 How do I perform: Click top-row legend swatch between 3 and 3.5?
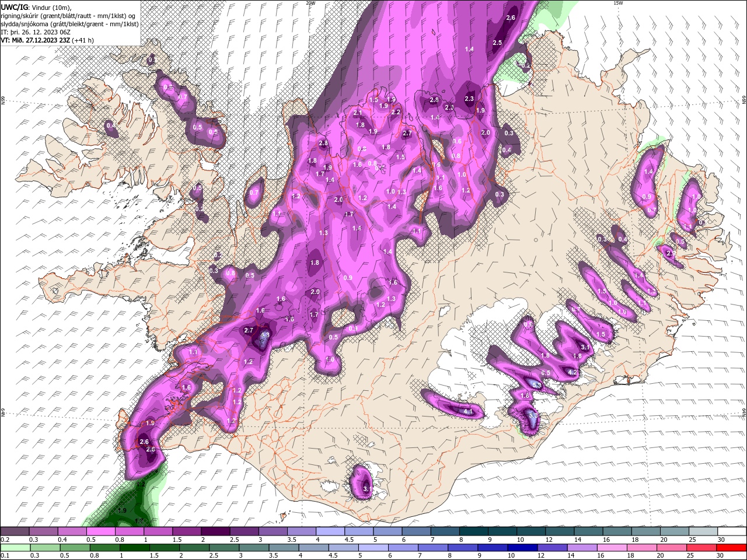pyautogui.click(x=273, y=532)
